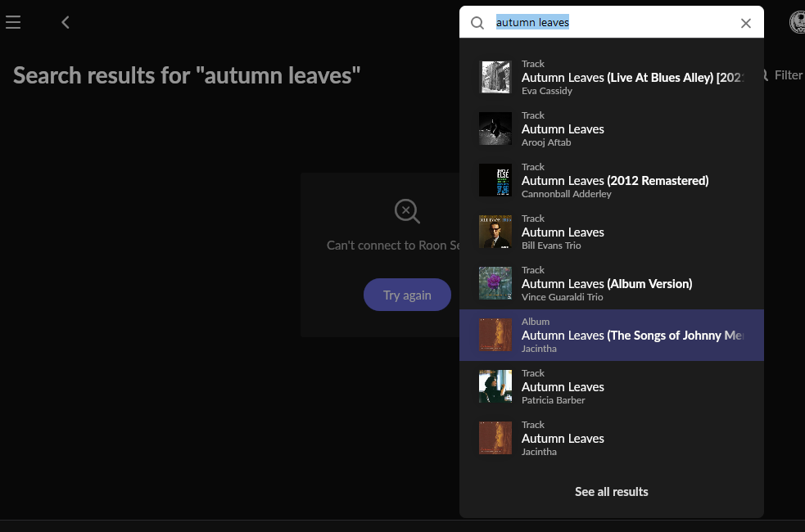Open See all results link
The width and height of the screenshot is (805, 532).
(612, 491)
